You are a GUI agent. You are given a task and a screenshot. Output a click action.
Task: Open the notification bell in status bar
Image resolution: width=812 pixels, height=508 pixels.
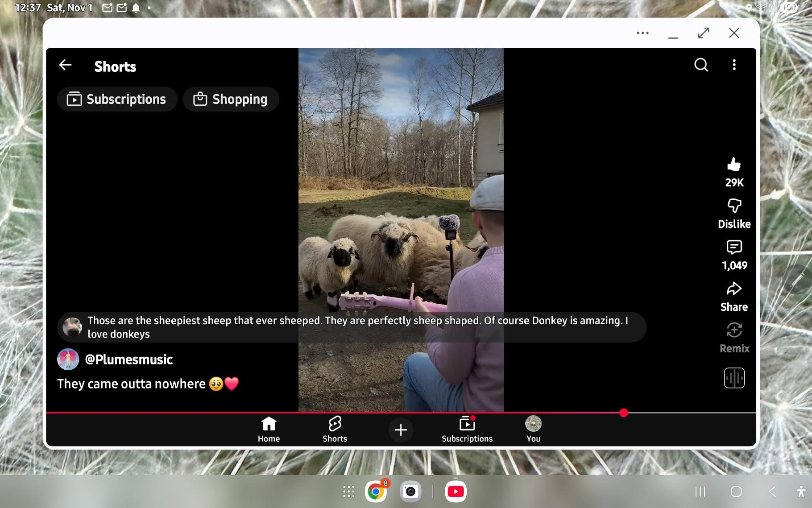136,8
